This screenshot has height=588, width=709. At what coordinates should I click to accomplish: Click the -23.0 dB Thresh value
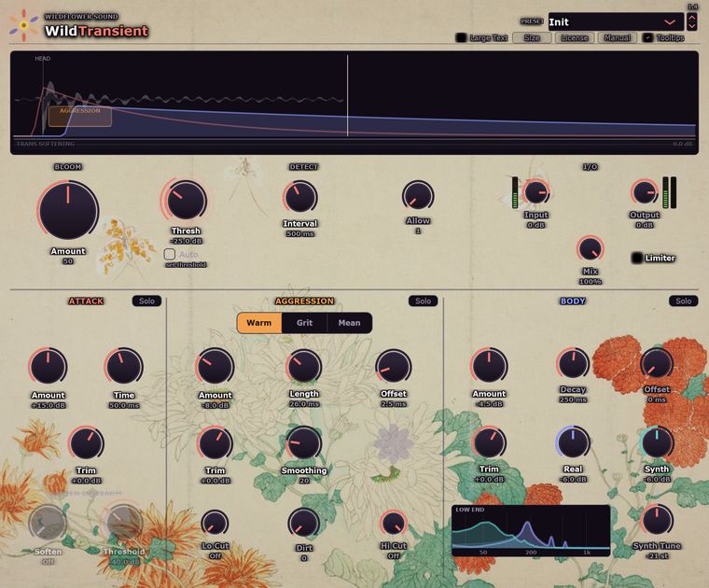pyautogui.click(x=186, y=241)
